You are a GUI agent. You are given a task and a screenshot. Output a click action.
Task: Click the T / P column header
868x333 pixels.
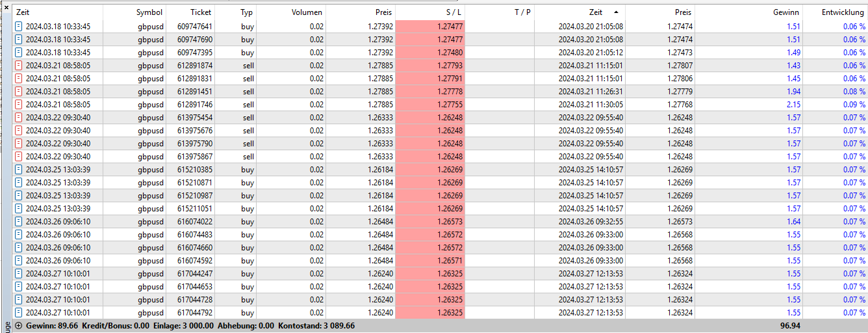click(522, 12)
